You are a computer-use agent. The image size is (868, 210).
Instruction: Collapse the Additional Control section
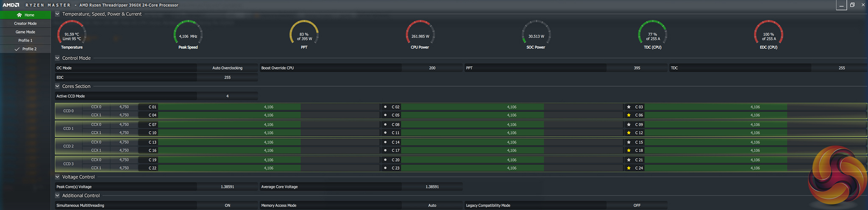point(57,196)
